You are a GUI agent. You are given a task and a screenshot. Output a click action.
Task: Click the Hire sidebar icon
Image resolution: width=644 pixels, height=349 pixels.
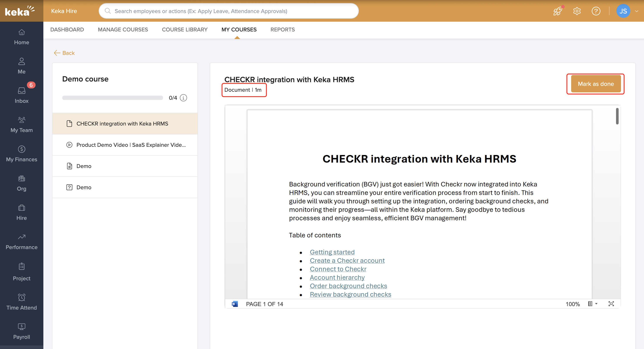point(21,212)
